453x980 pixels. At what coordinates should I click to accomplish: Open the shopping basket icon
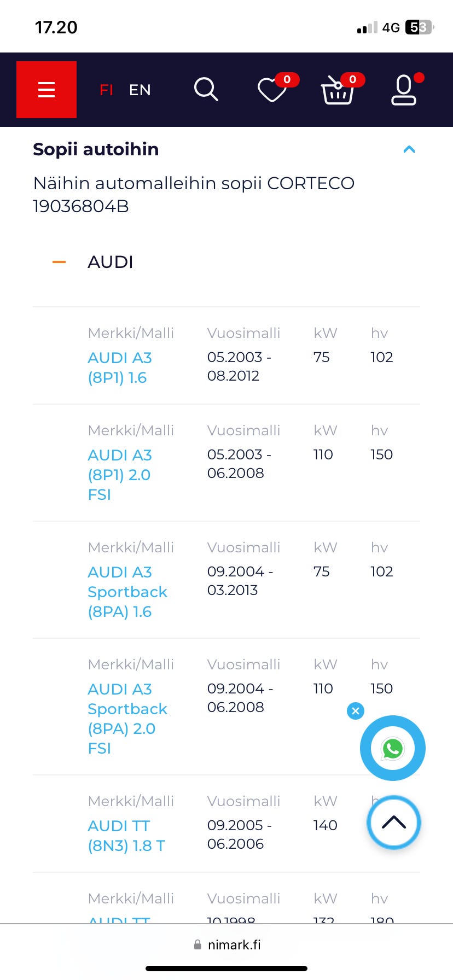pyautogui.click(x=338, y=90)
